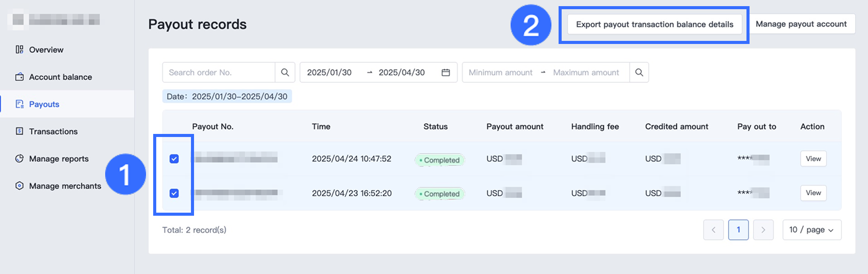Image resolution: width=868 pixels, height=274 pixels.
Task: Click search icon next to Maximum amount
Action: click(x=639, y=73)
